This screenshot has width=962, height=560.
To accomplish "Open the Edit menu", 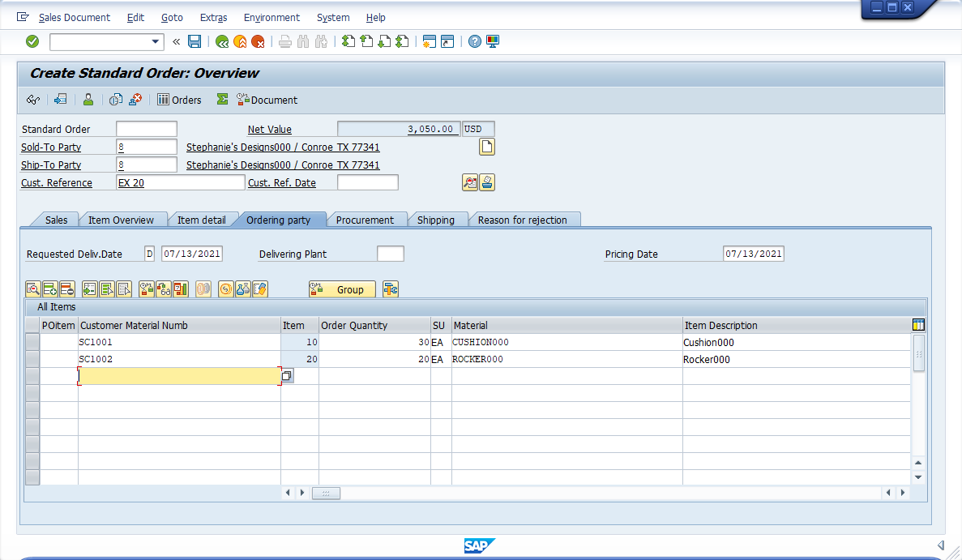I will coord(135,18).
